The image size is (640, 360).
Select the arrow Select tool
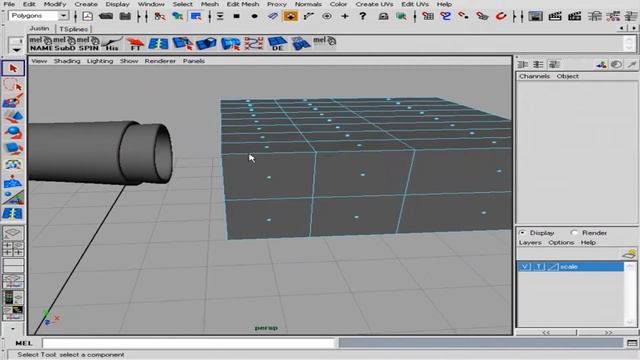coord(13,68)
